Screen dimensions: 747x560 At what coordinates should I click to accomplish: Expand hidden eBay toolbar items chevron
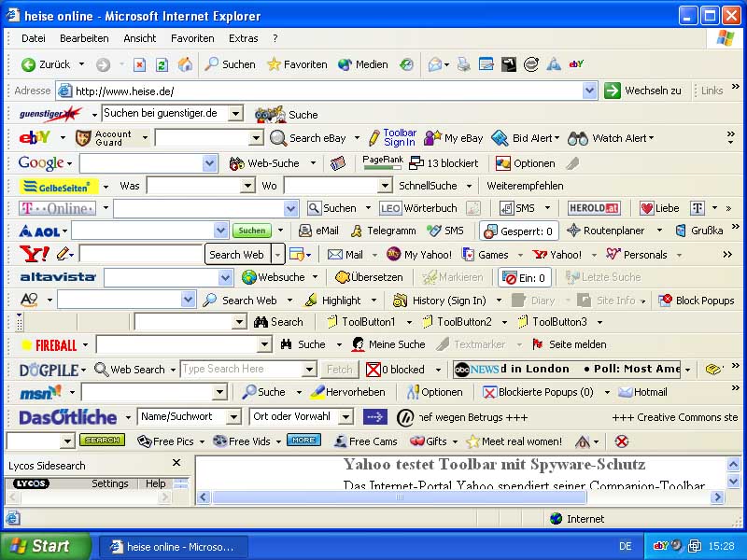(x=730, y=137)
